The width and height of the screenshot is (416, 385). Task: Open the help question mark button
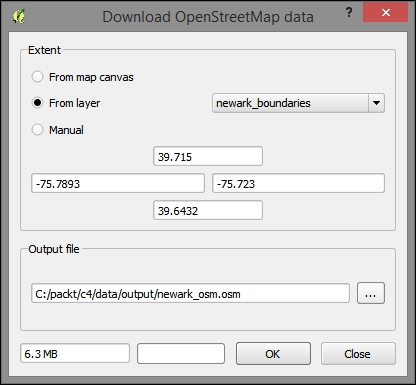pyautogui.click(x=349, y=13)
